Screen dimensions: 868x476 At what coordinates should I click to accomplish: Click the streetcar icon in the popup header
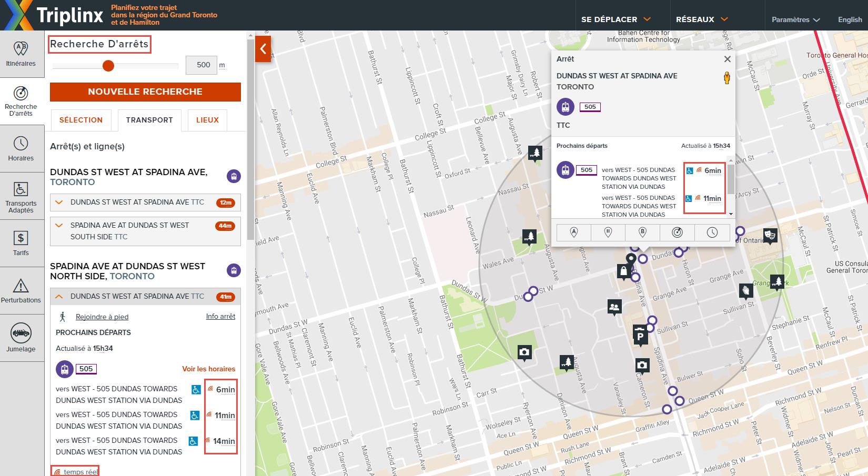(565, 107)
